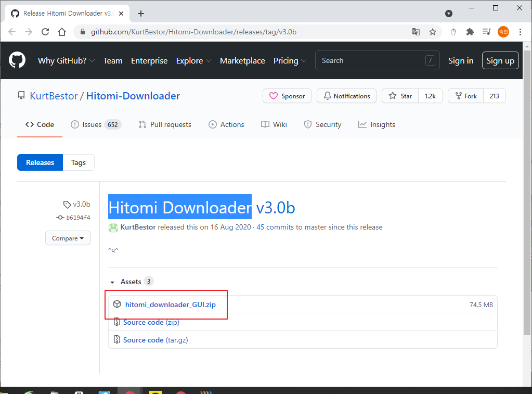532x394 pixels.
Task: Open the KurtBestor owner link
Action: pos(54,96)
